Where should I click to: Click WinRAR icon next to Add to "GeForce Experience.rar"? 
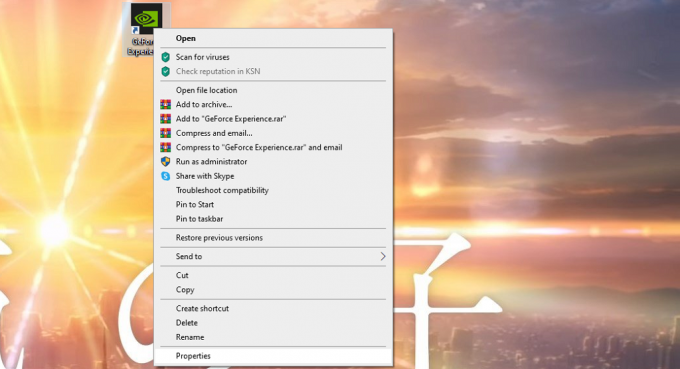tap(166, 119)
